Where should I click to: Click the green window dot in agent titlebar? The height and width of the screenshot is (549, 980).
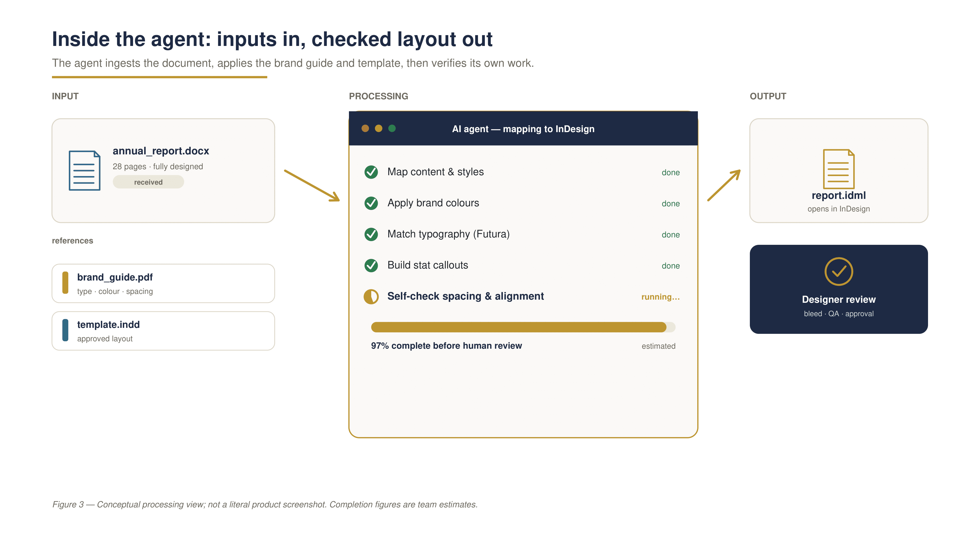pos(392,128)
